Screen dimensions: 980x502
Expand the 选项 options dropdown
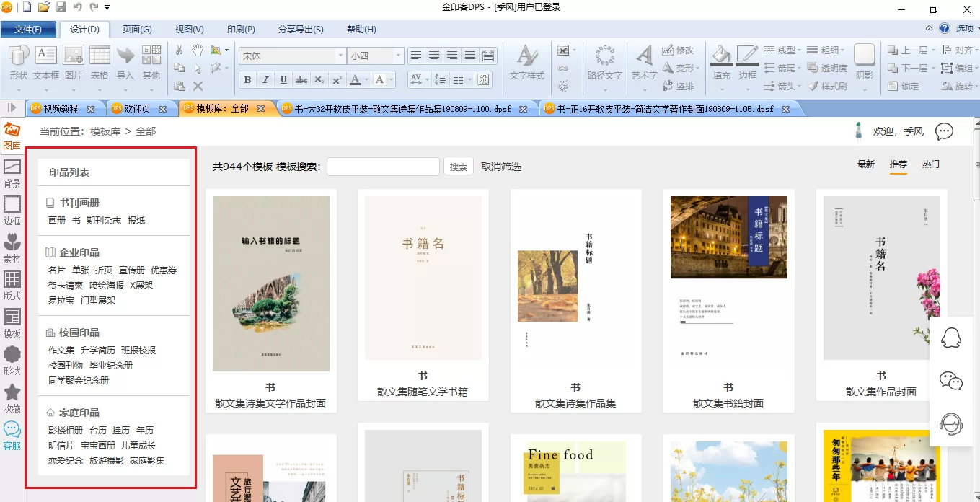[x=965, y=29]
